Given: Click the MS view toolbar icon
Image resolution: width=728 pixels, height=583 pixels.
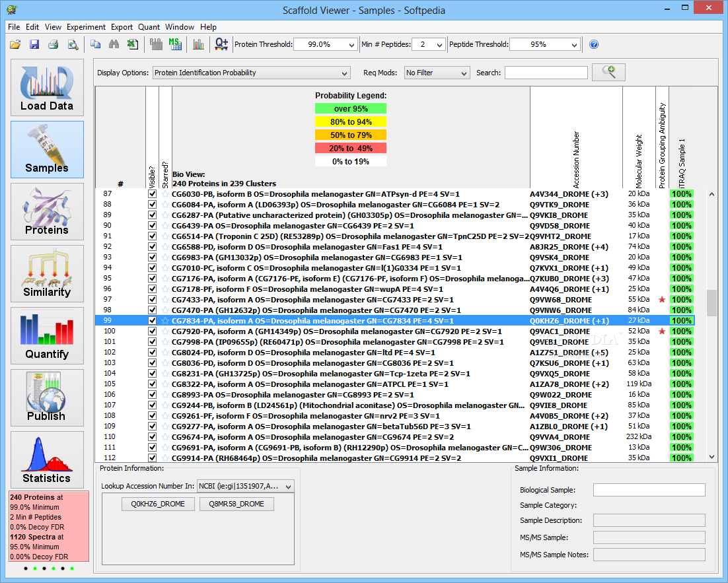Looking at the screenshot, I should tap(175, 44).
